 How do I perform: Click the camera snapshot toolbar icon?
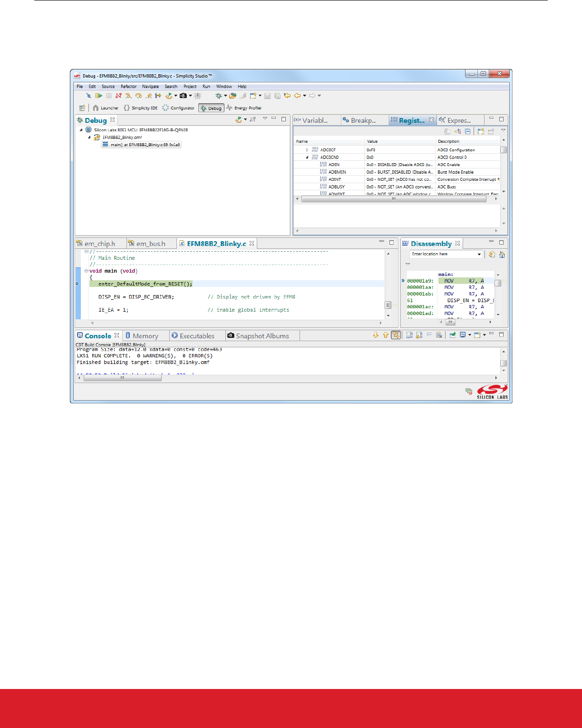point(183,96)
